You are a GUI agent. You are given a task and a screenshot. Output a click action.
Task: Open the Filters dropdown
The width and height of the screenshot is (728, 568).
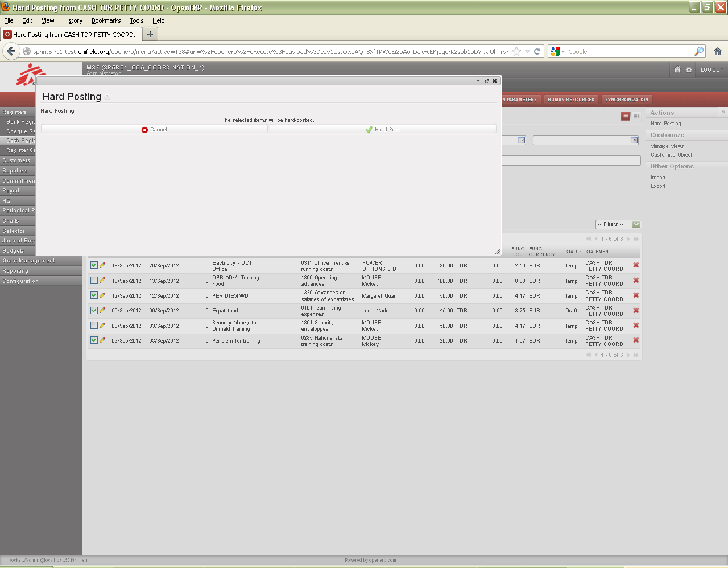(618, 224)
